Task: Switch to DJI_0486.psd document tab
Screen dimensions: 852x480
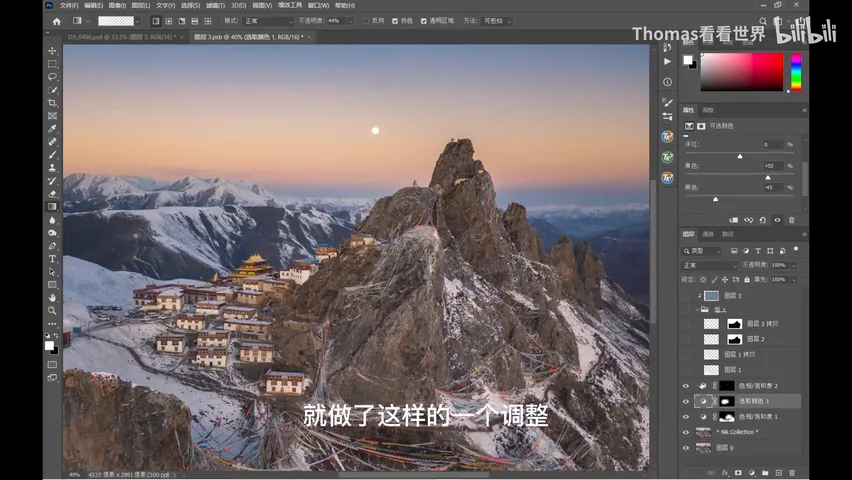Action: [x=122, y=37]
